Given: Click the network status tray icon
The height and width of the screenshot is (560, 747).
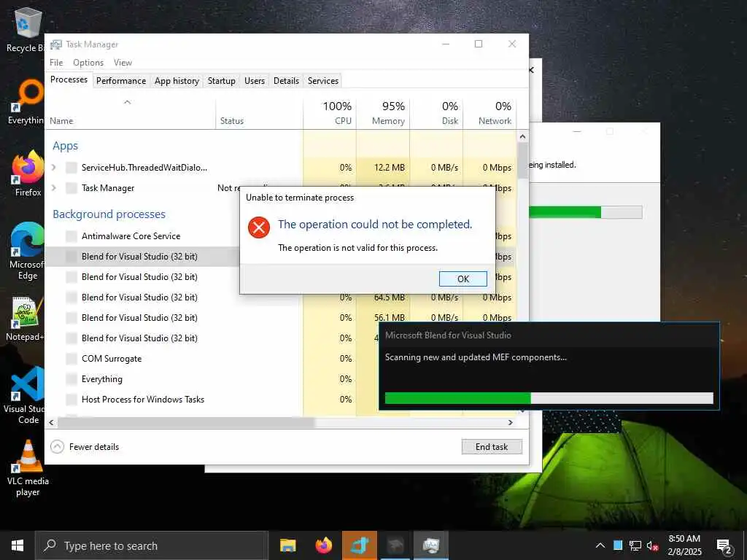Looking at the screenshot, I should (x=635, y=545).
